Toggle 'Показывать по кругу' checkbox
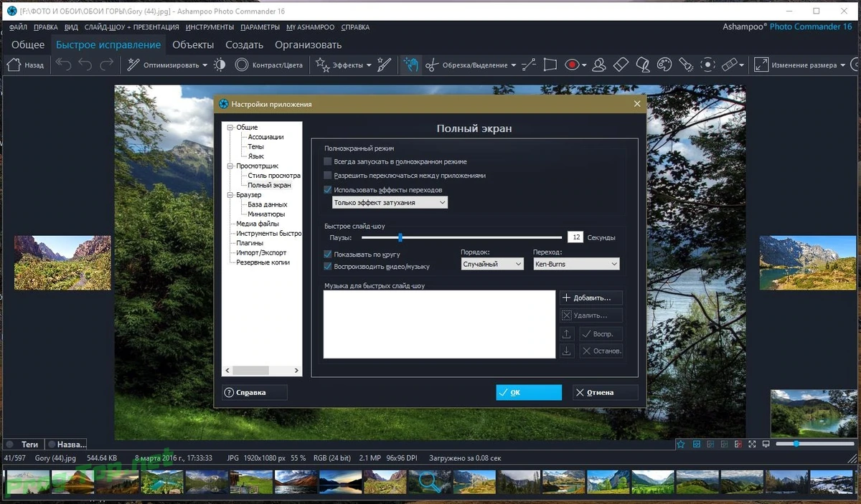This screenshot has width=861, height=504. (328, 254)
